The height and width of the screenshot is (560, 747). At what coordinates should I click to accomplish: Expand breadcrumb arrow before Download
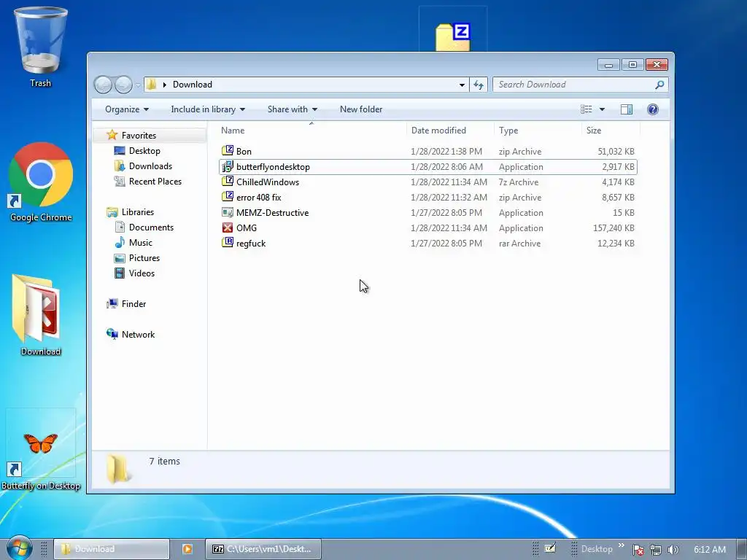164,85
